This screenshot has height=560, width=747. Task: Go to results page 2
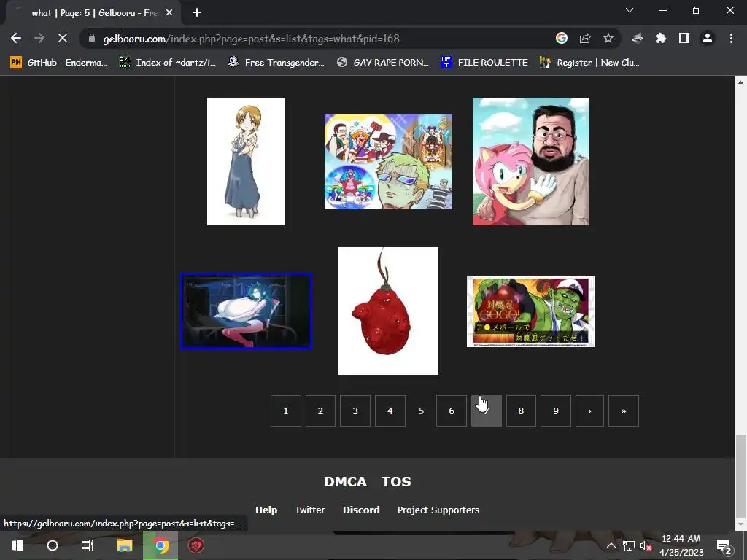320,411
